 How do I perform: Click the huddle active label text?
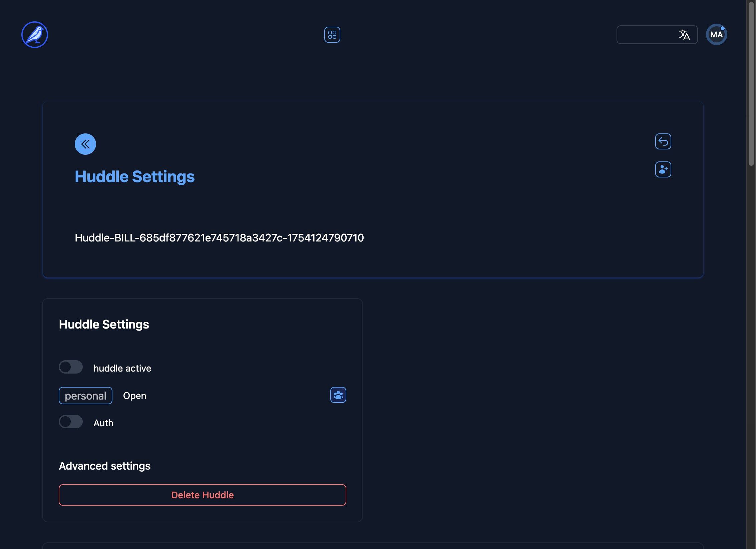[x=122, y=368]
